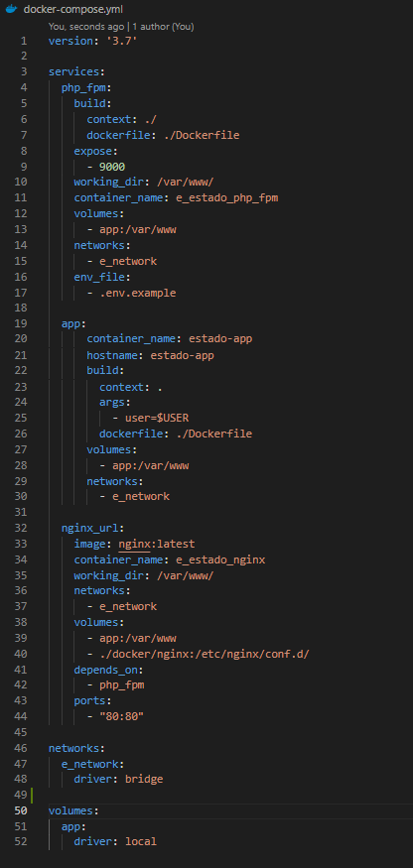Click the 'You, seconds ago | 1 author (You)' annotation
413x868 pixels.
coord(121,26)
